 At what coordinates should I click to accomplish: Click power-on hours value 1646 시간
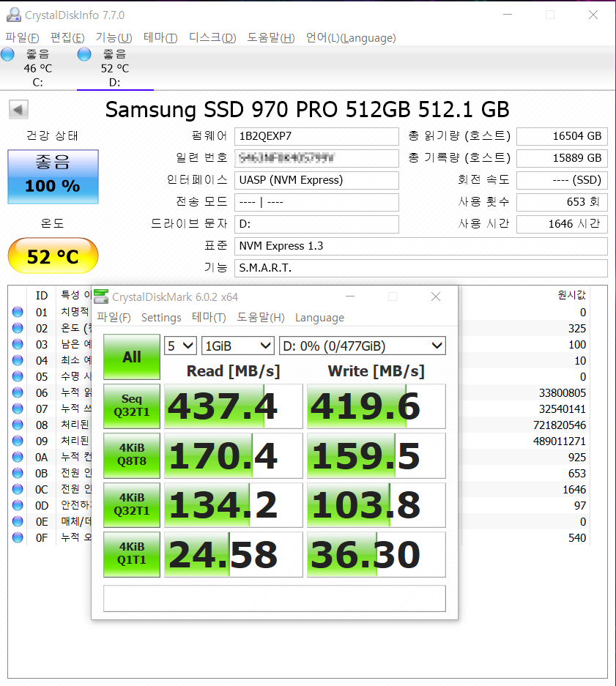562,224
